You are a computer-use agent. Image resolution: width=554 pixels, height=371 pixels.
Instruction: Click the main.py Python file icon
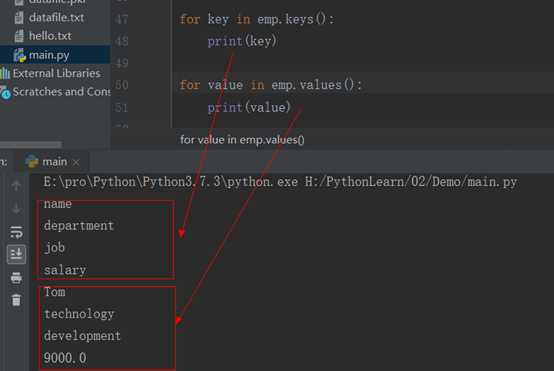click(x=19, y=55)
